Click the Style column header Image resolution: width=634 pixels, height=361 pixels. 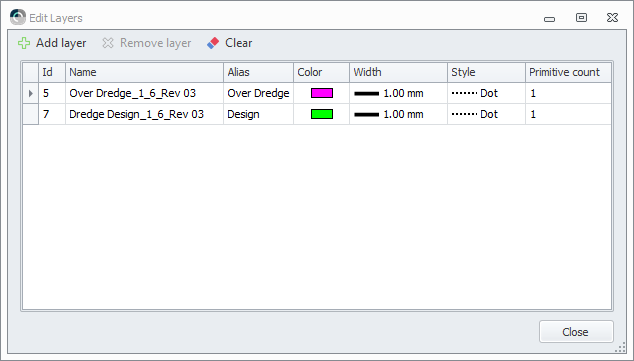pyautogui.click(x=486, y=72)
